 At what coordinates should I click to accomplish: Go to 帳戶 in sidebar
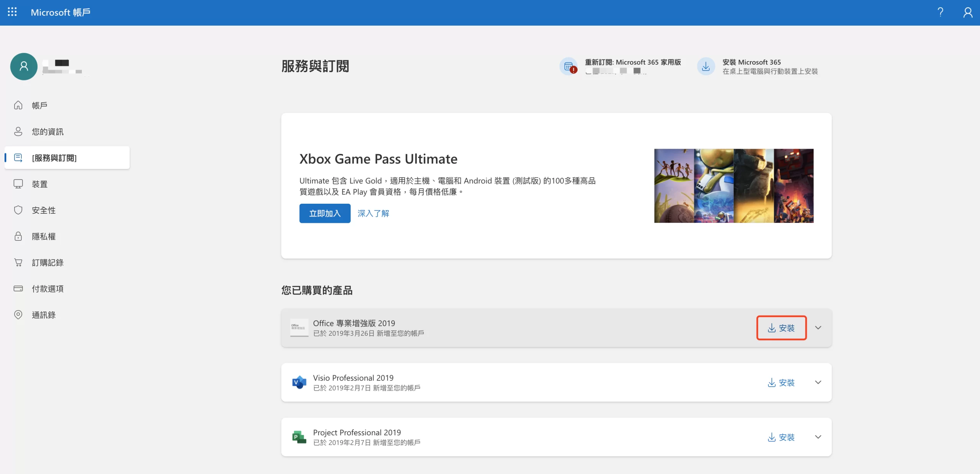39,105
